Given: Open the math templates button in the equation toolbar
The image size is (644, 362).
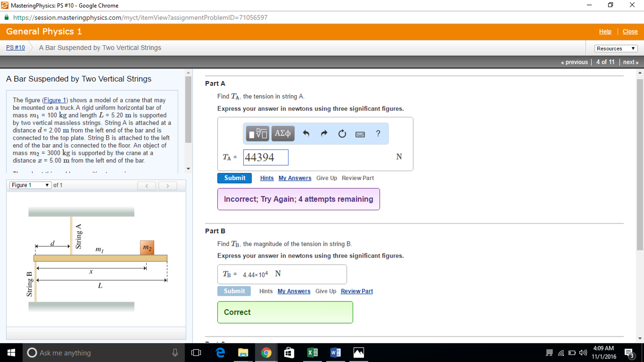Looking at the screenshot, I should pyautogui.click(x=257, y=134).
